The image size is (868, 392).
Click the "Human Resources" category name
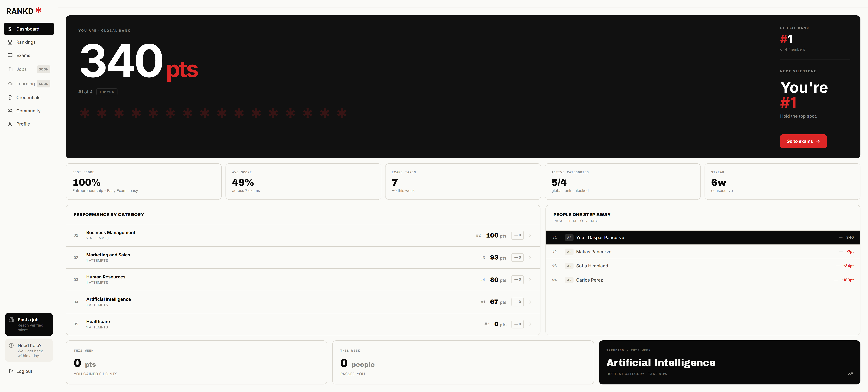[106, 277]
